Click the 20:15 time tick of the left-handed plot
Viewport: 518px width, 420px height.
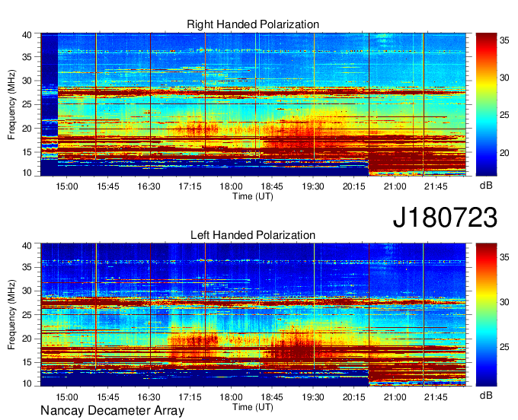[353, 396]
